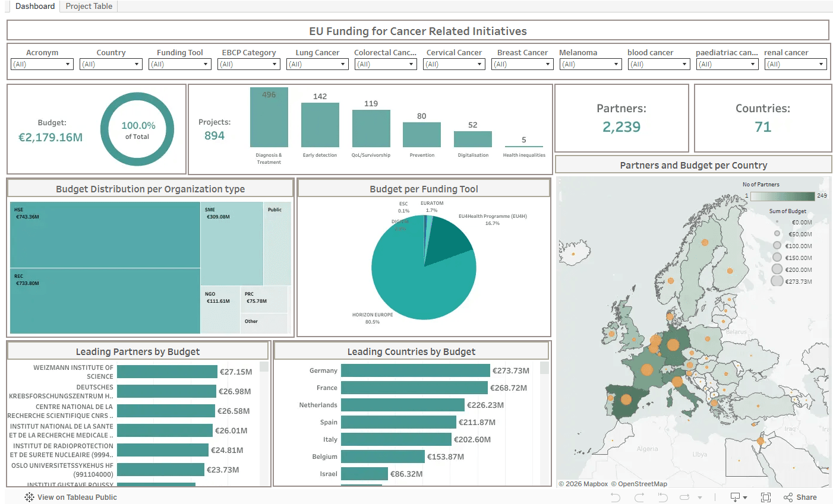Select the Germany budget bar

415,370
